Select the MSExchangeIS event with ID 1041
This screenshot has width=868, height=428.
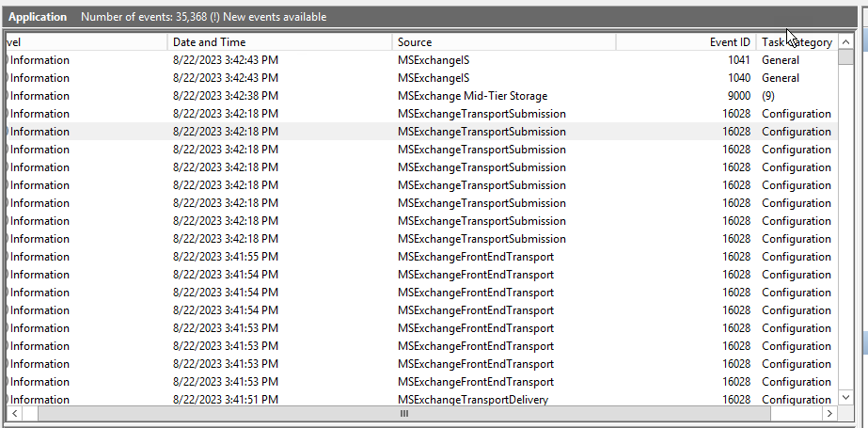(421, 60)
